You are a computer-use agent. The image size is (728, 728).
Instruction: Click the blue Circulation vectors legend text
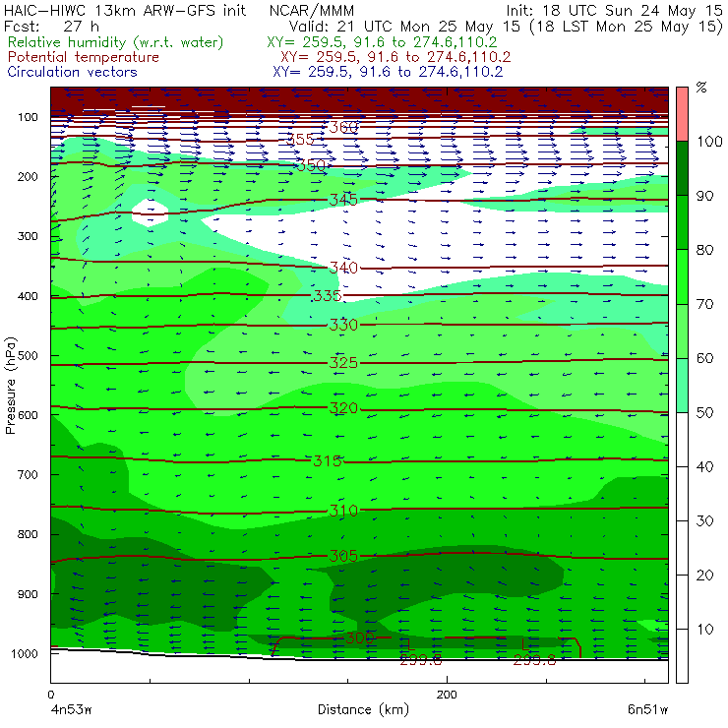click(72, 72)
